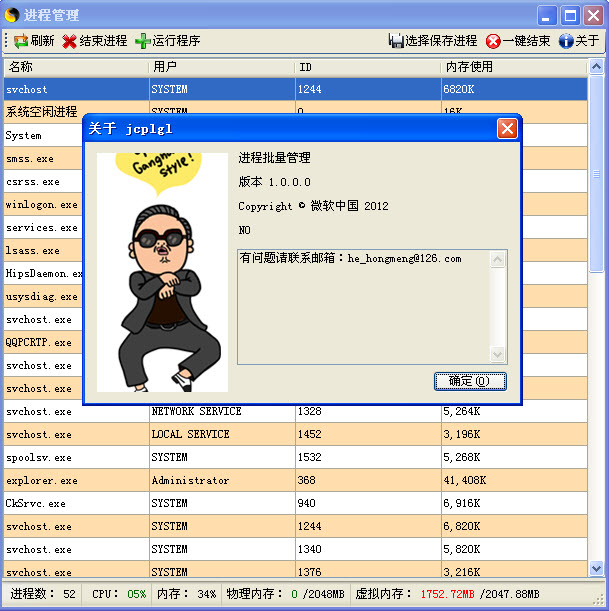Click the ID 1340 cell

tap(368, 549)
